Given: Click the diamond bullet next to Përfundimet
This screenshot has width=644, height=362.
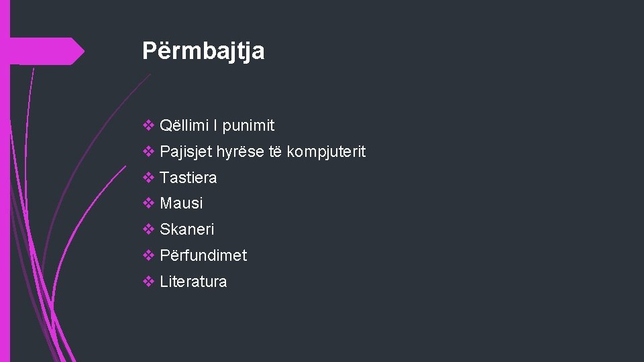Looking at the screenshot, I should click(x=149, y=255).
